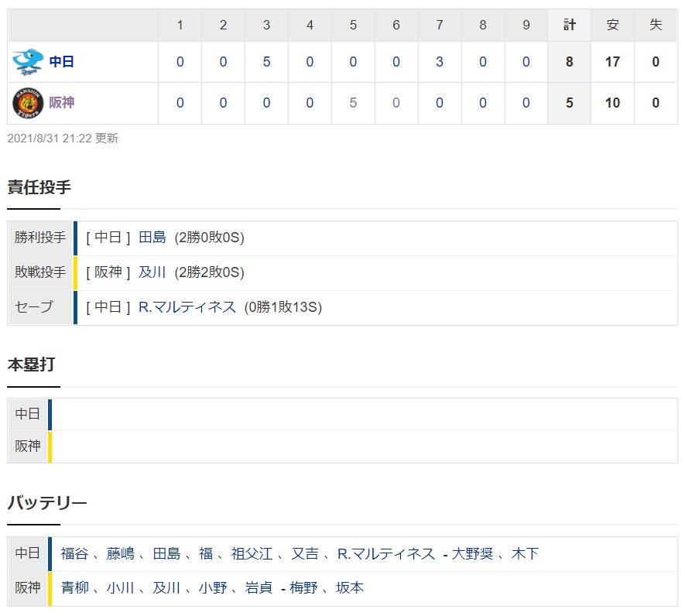Select 青柳 in Hanshin battery list
The width and height of the screenshot is (685, 616).
tap(74, 588)
